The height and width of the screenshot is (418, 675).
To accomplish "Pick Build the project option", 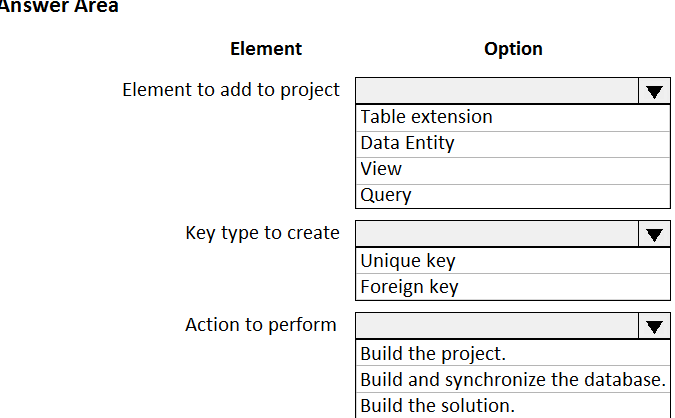I will (x=433, y=353).
